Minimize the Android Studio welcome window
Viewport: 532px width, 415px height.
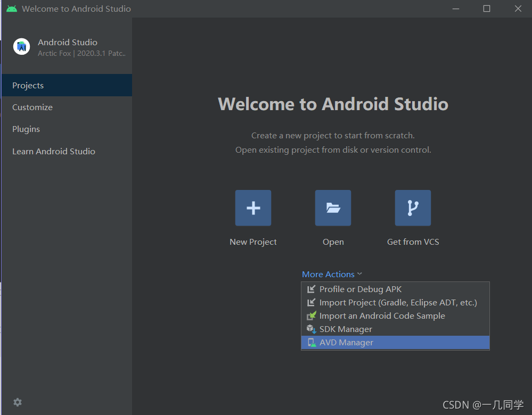(x=456, y=9)
